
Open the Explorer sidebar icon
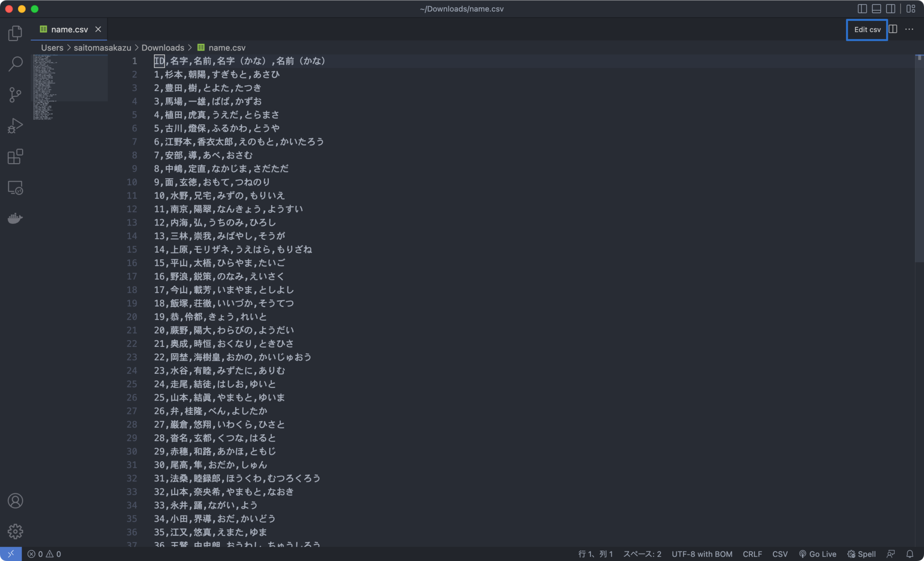click(x=15, y=32)
